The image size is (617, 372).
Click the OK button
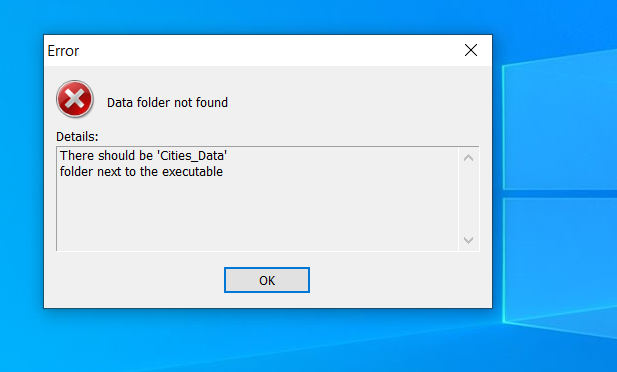267,280
